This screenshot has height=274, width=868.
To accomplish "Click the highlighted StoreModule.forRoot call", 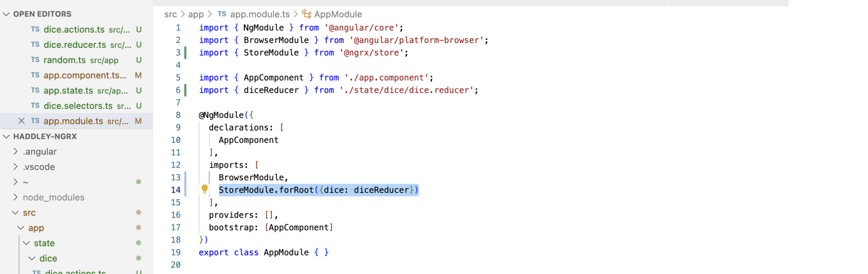I will coord(319,190).
